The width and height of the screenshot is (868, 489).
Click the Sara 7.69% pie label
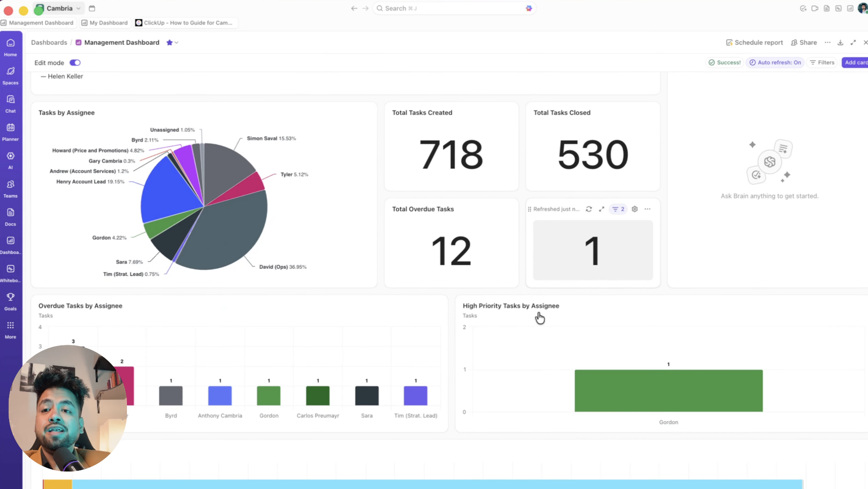pos(129,262)
